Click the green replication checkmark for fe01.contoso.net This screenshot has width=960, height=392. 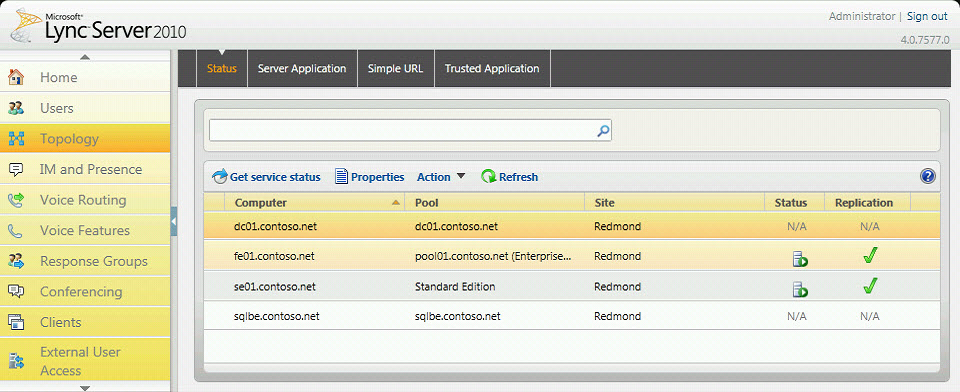coord(869,255)
